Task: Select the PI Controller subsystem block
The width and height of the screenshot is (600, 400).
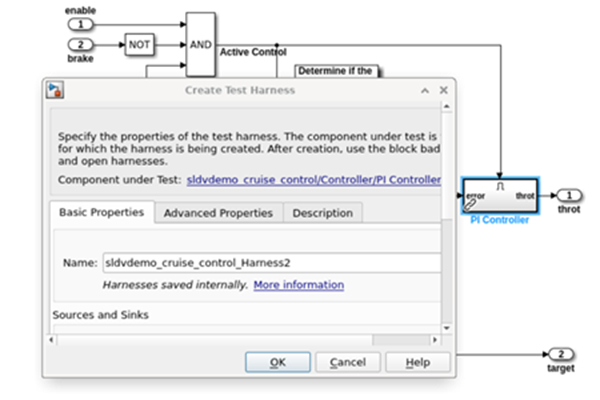Action: click(x=500, y=195)
